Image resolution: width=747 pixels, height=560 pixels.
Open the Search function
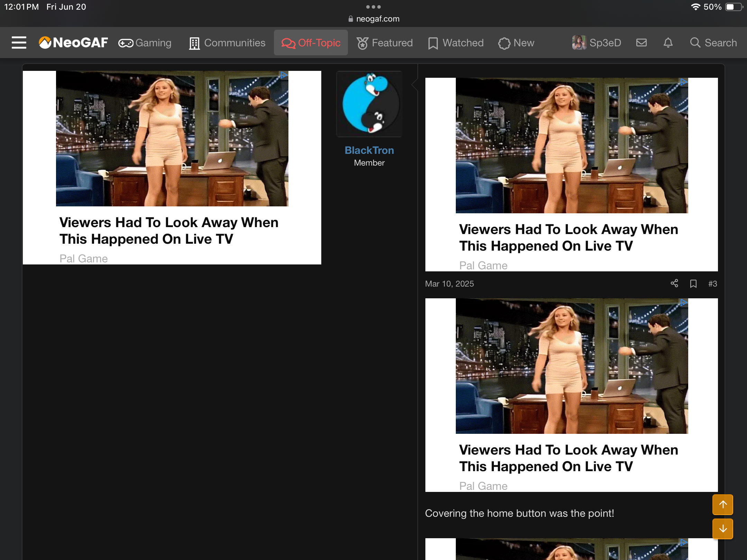(x=713, y=43)
